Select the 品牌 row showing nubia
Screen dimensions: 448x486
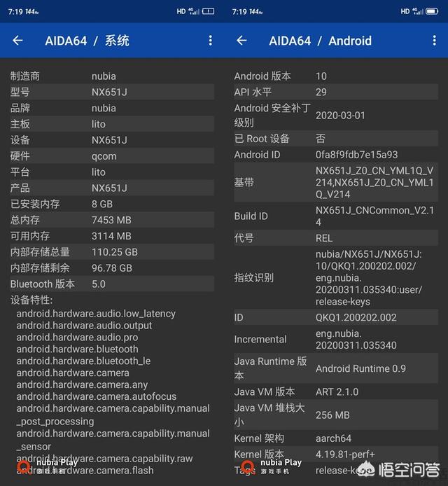(112, 108)
